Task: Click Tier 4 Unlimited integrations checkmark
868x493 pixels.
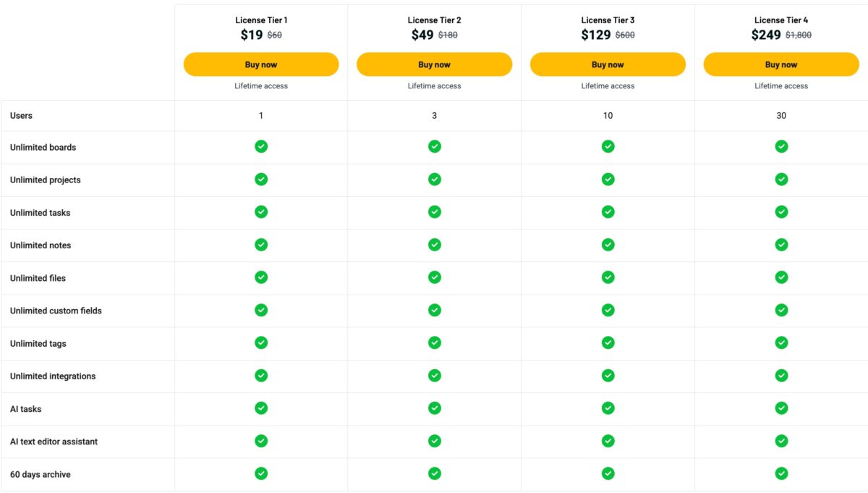Action: (781, 375)
